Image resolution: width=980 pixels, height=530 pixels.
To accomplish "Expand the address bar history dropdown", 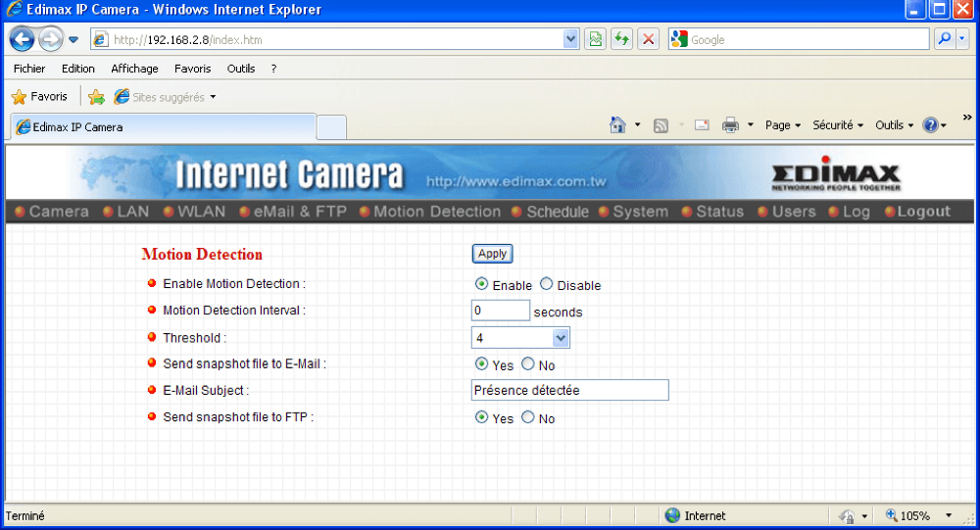I will [570, 39].
